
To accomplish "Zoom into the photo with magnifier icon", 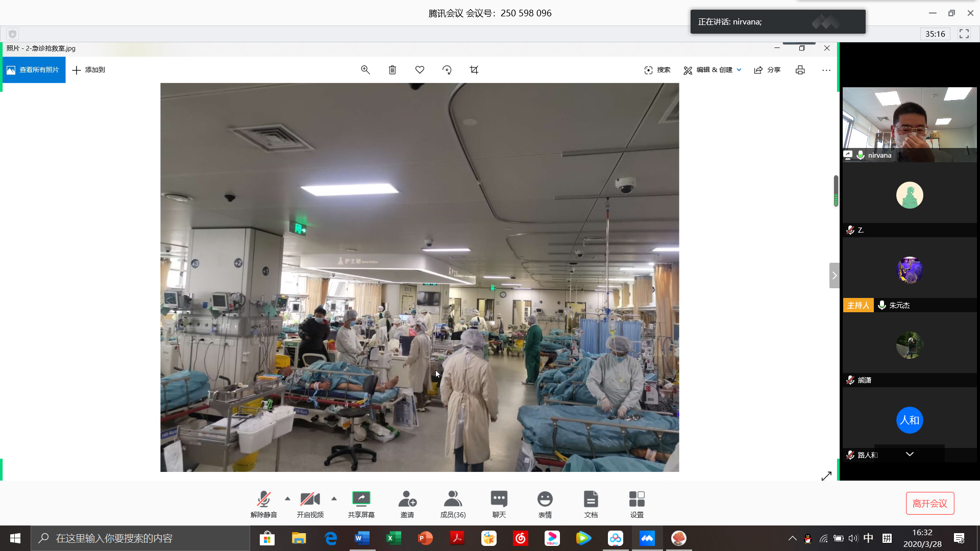I will pos(365,70).
